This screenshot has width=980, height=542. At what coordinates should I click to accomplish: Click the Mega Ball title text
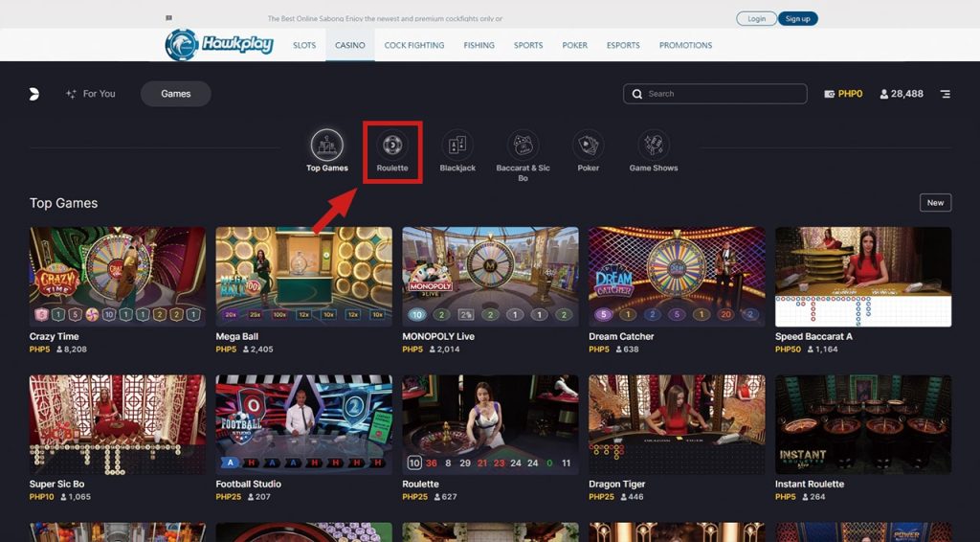(x=237, y=336)
